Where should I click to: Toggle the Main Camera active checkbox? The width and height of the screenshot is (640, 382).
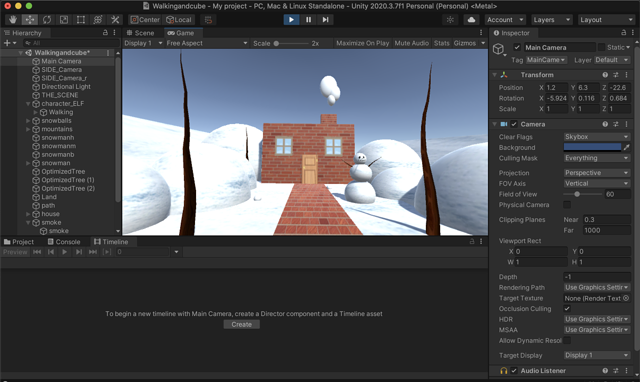(517, 47)
